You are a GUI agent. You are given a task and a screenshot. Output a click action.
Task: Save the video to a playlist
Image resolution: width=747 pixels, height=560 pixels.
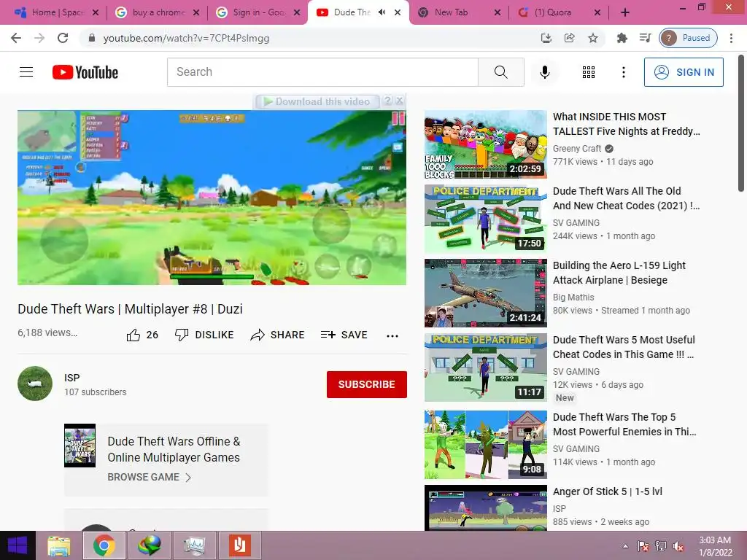[x=344, y=335]
